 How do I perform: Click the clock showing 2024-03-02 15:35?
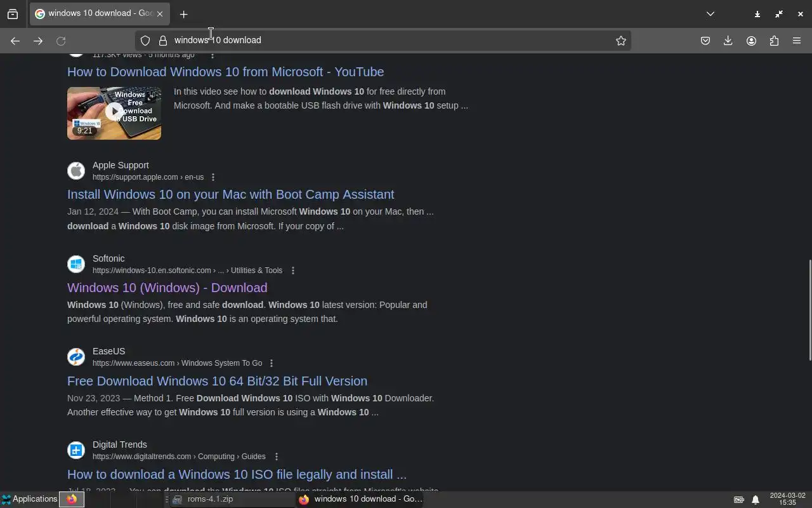(787, 499)
